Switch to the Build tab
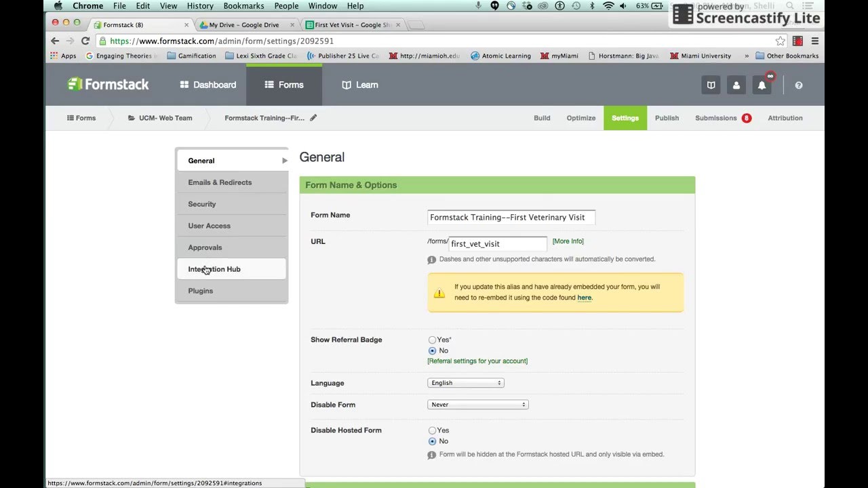The width and height of the screenshot is (868, 488). [542, 118]
